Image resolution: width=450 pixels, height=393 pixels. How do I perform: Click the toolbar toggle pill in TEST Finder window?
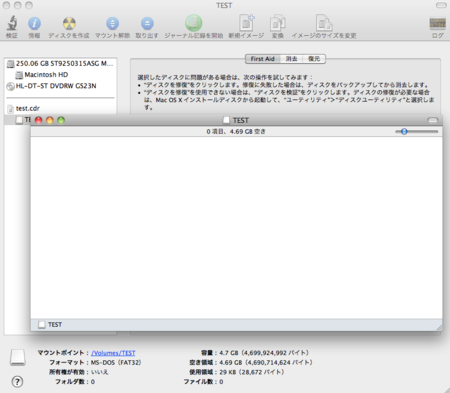432,120
